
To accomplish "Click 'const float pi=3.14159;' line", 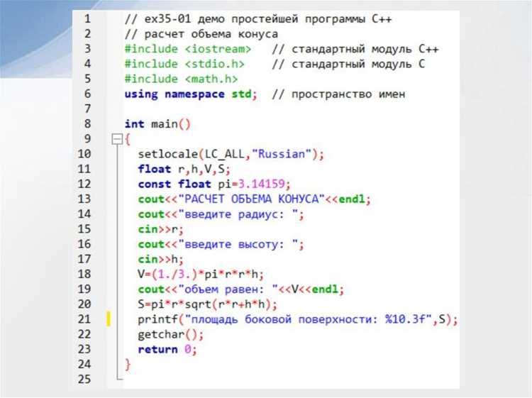I will 214,184.
